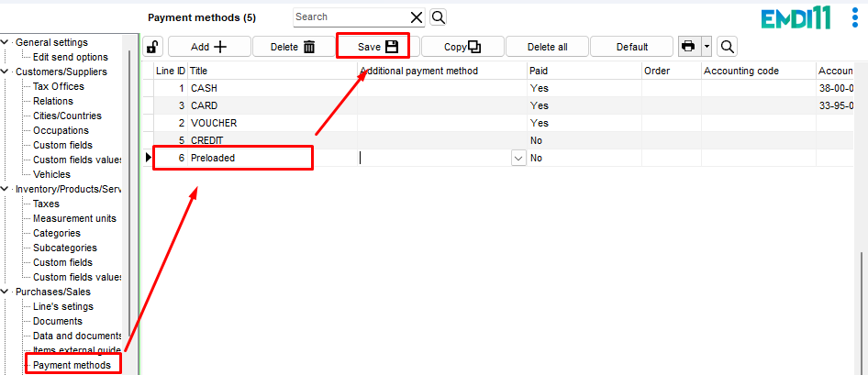
Task: Click the printer icon
Action: pyautogui.click(x=688, y=47)
